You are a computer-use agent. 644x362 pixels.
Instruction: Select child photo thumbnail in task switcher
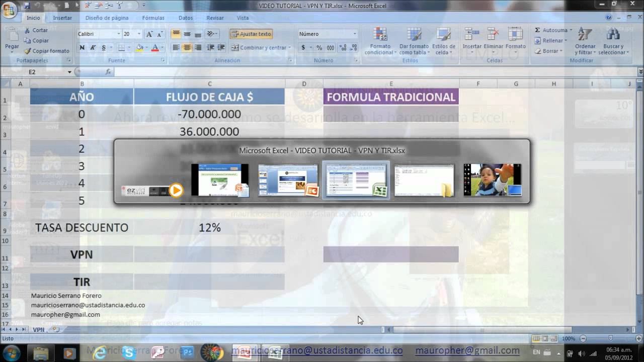pos(492,180)
